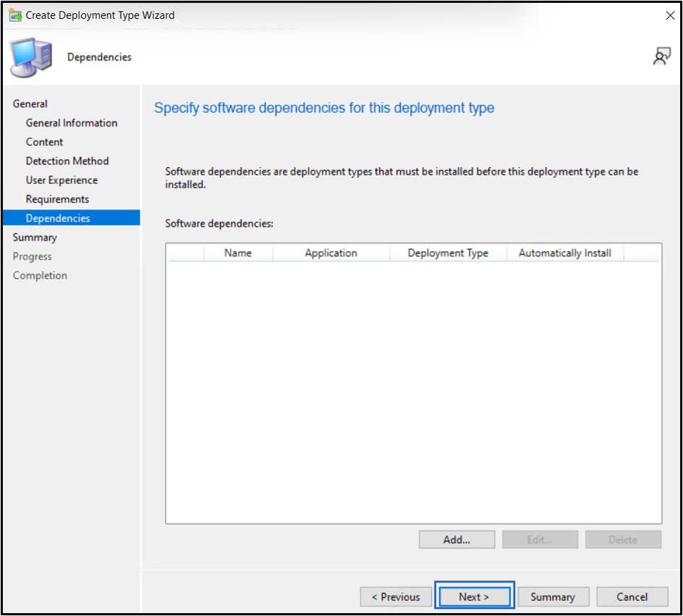Image resolution: width=683 pixels, height=616 pixels.
Task: Click the 'Specify software dependencies' heading
Action: [324, 108]
